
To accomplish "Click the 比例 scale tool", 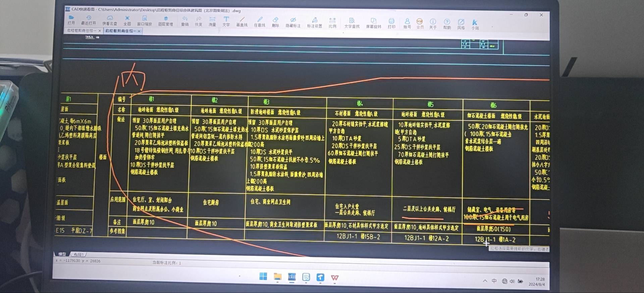I will [332, 23].
